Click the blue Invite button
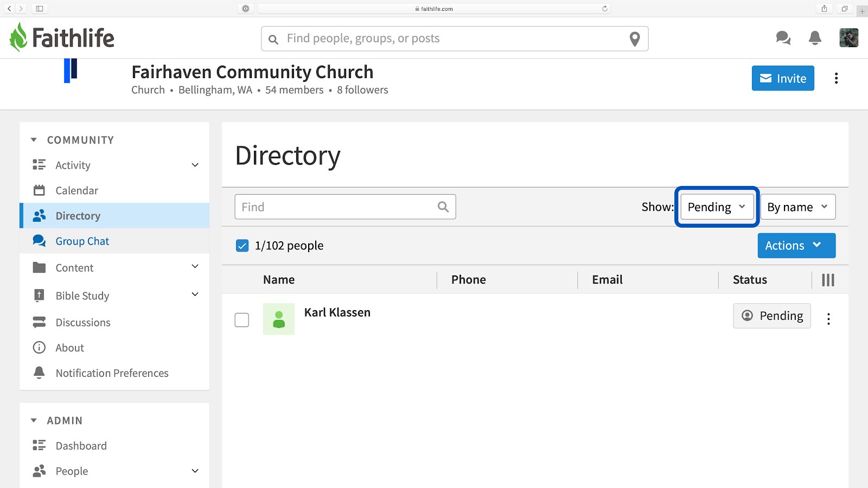This screenshot has width=868, height=488. pos(783,78)
